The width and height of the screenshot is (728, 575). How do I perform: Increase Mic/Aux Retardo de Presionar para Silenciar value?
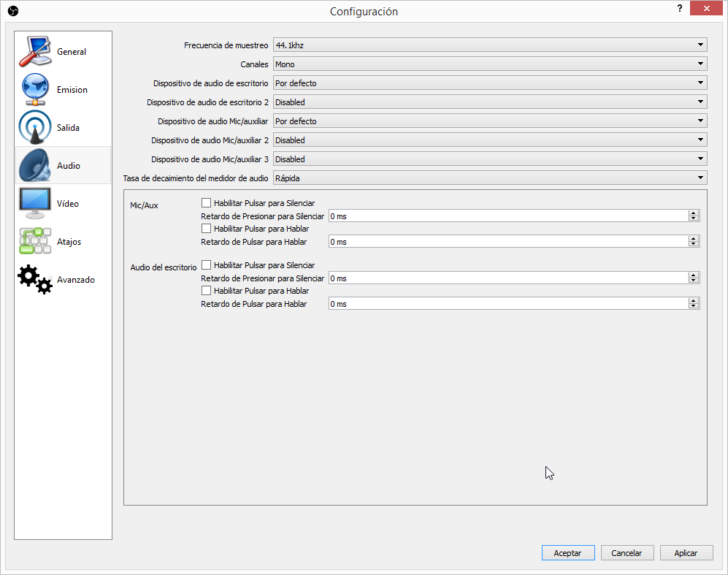click(694, 213)
